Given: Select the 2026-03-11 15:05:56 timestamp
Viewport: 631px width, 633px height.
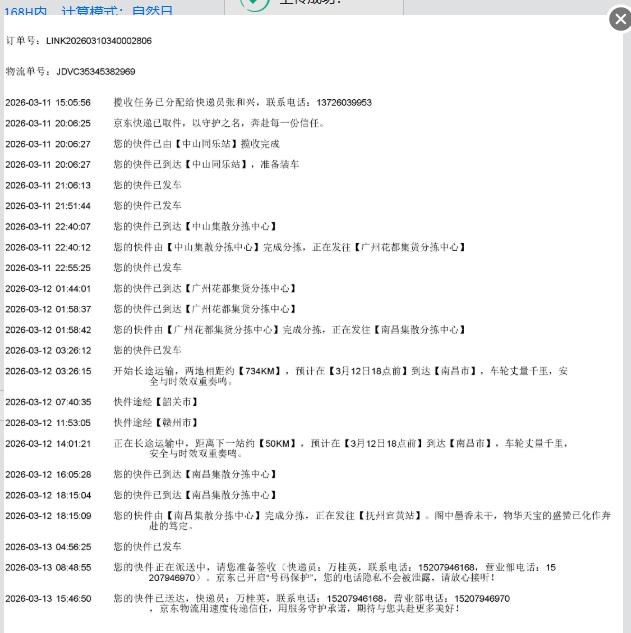Looking at the screenshot, I should 48,103.
